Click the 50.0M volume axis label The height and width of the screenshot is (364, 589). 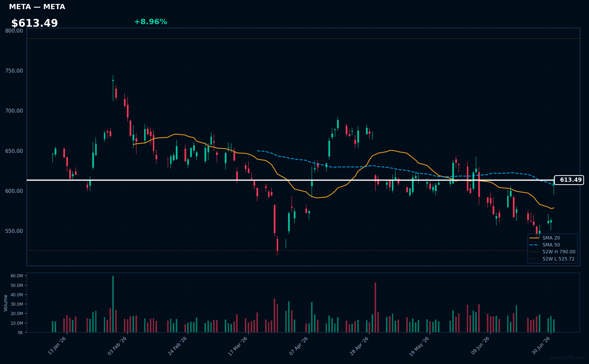coord(17,285)
